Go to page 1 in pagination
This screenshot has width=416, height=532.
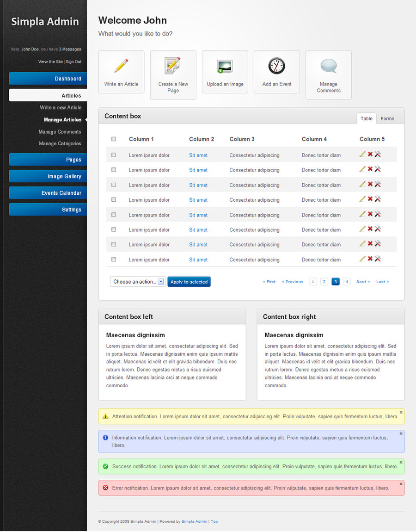[x=313, y=282]
